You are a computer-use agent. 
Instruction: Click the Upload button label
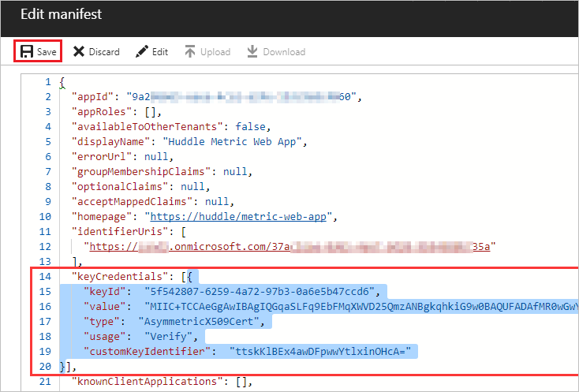pyautogui.click(x=215, y=52)
